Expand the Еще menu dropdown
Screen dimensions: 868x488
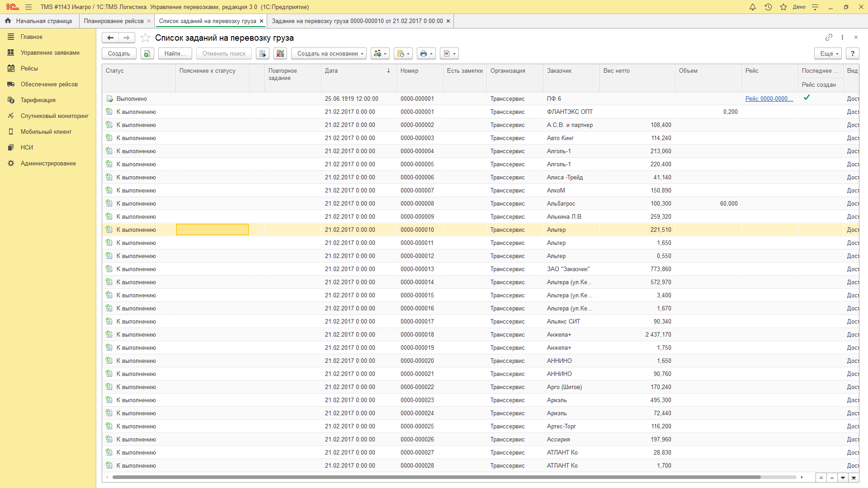click(828, 53)
